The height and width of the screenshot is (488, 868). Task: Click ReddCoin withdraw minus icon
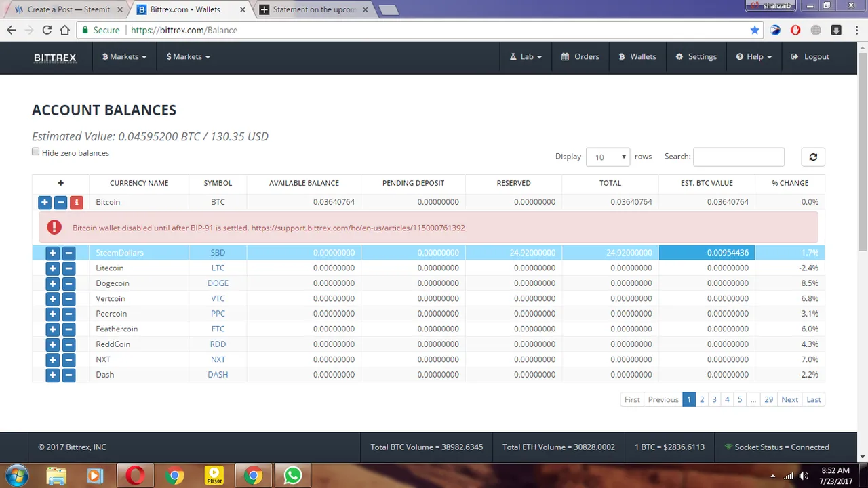68,344
